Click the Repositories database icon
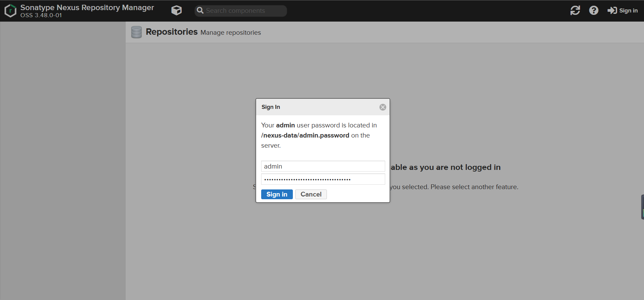 pos(136,32)
